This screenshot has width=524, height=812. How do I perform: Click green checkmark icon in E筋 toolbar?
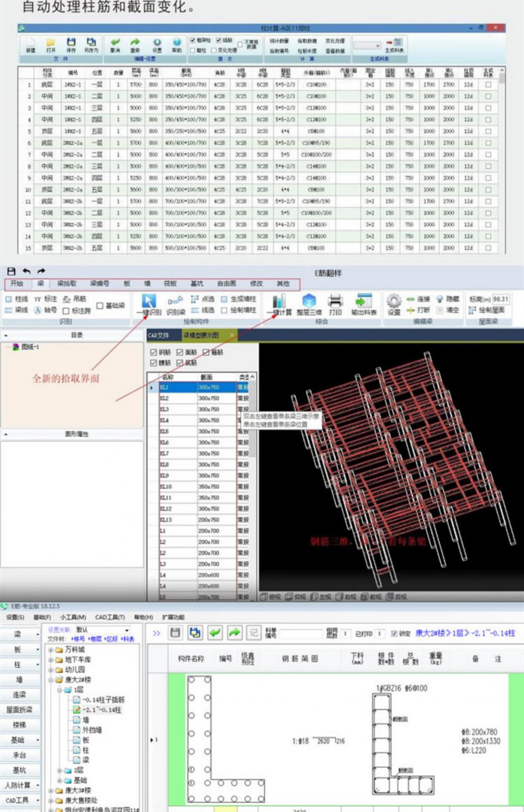pyautogui.click(x=214, y=632)
